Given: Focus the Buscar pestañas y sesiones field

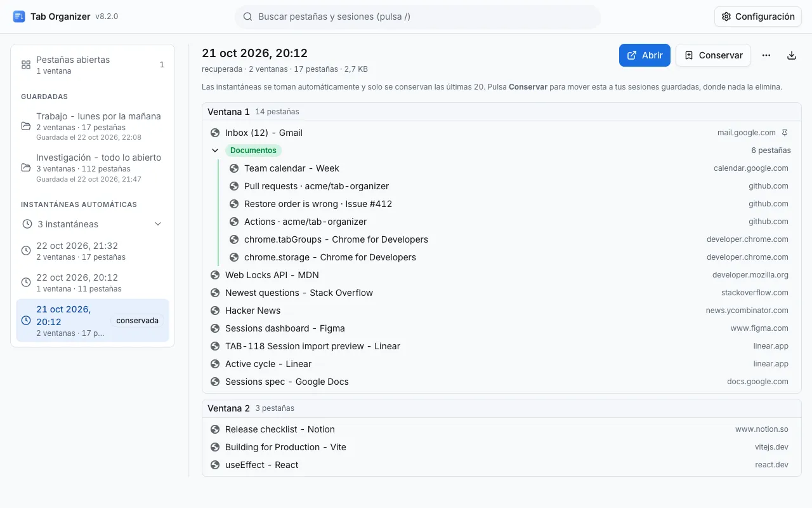Looking at the screenshot, I should tap(417, 17).
